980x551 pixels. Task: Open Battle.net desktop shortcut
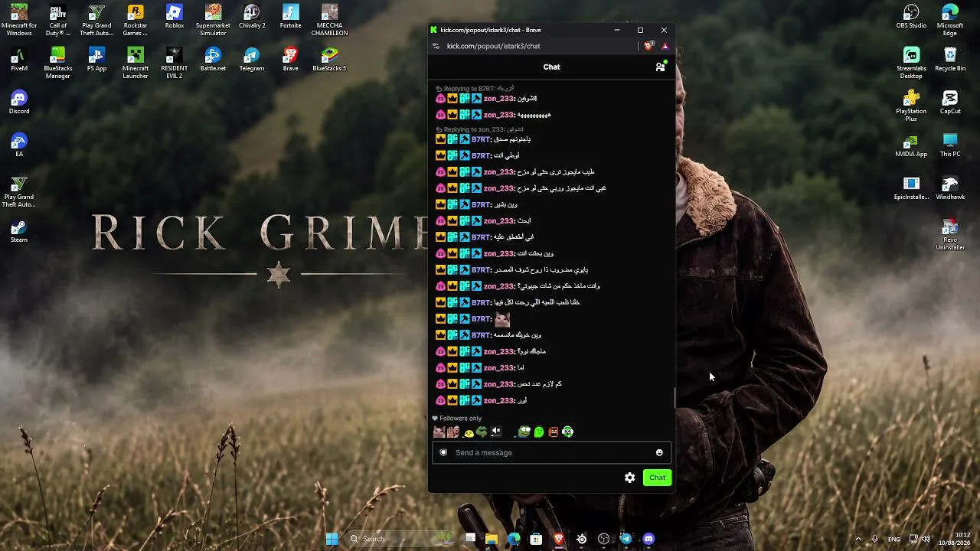213,60
